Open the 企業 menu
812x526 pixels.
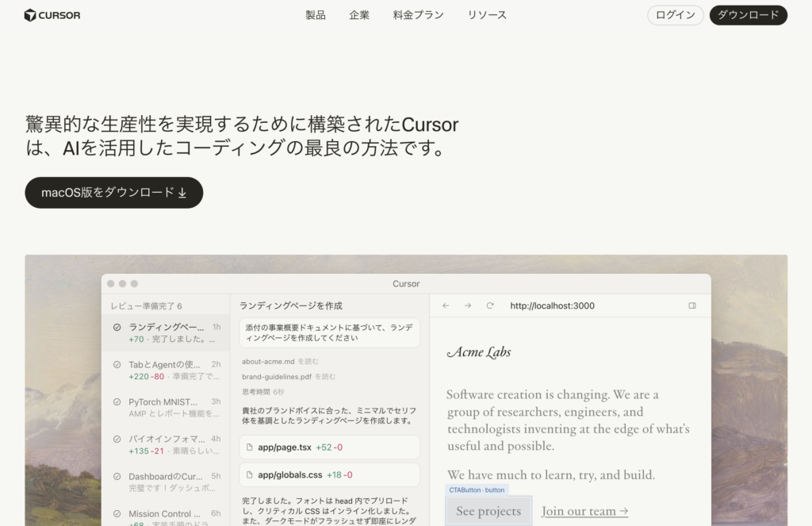coord(359,15)
